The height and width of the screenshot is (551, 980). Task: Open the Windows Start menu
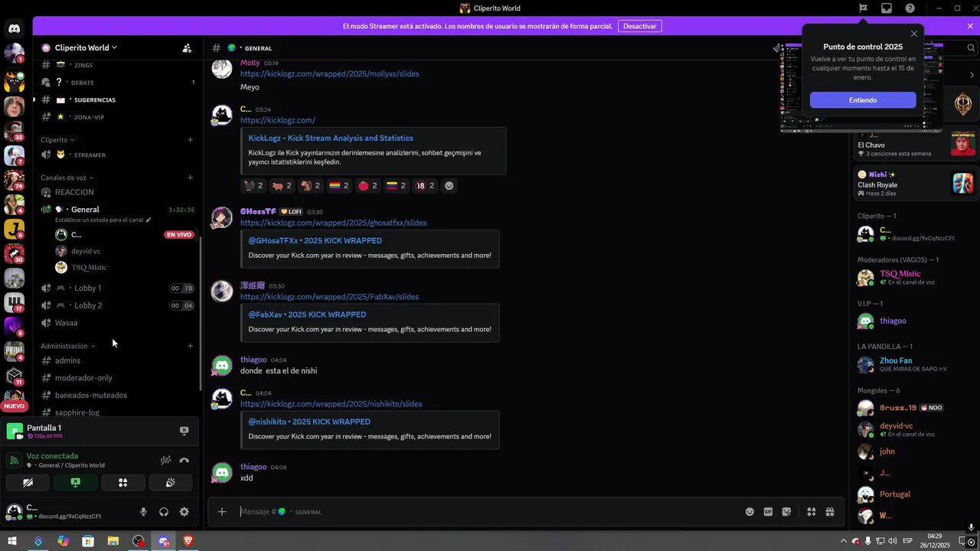(x=12, y=541)
